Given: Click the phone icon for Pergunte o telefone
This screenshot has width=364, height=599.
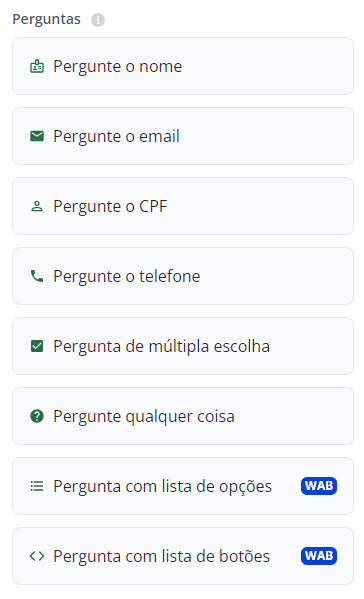Looking at the screenshot, I should pyautogui.click(x=37, y=276).
